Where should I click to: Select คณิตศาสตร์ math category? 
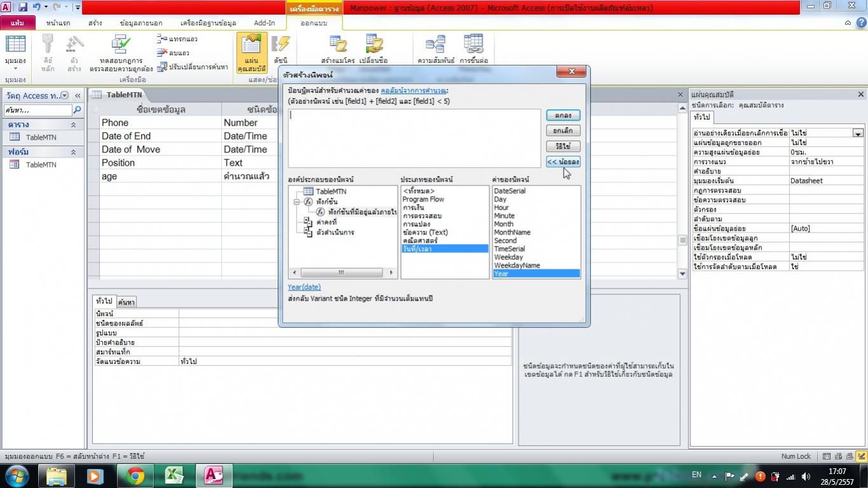pyautogui.click(x=420, y=241)
